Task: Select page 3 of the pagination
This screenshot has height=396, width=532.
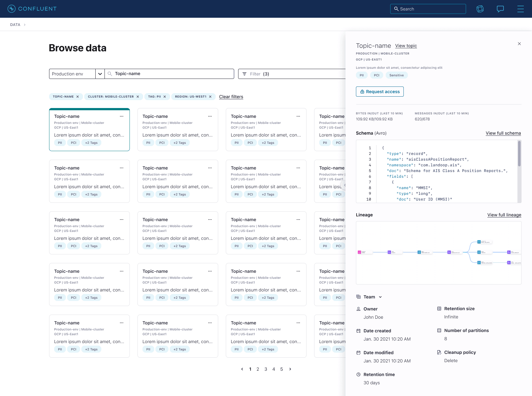Action: (266, 369)
